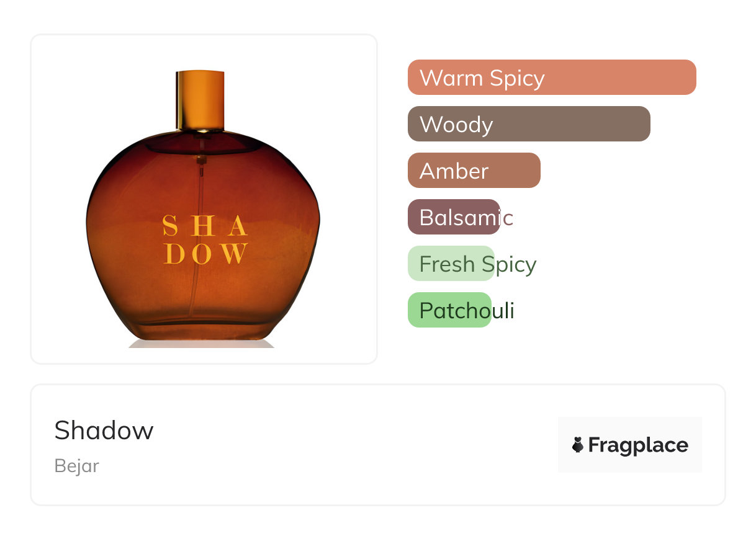Open the Bejar brand name link
This screenshot has width=756, height=536.
click(76, 466)
